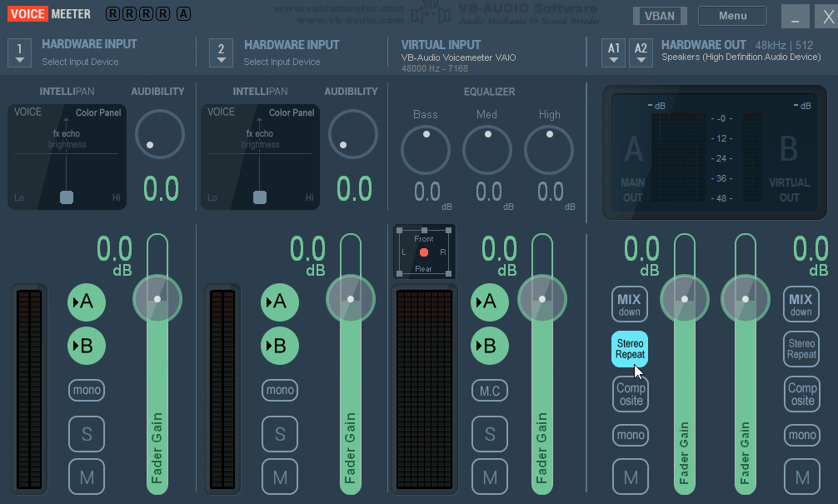The height and width of the screenshot is (504, 838).
Task: Click the VB-Audio Voicemeeter VAIO label
Action: pos(458,57)
